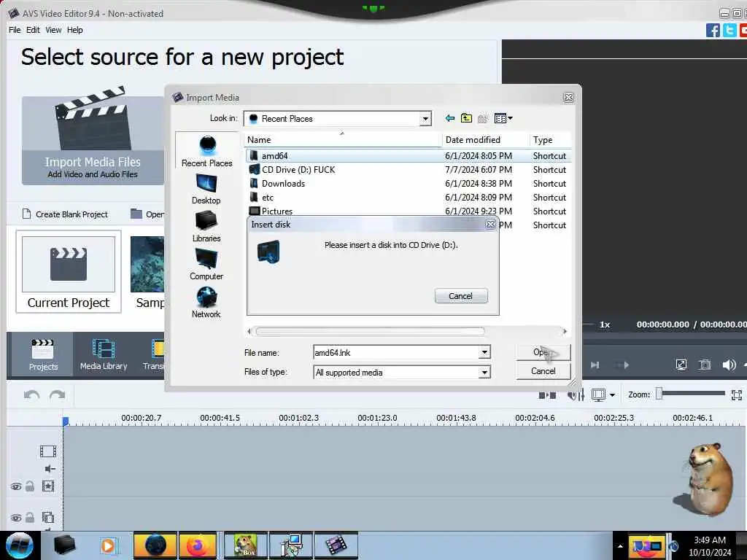Open the audio mixer icon
The width and height of the screenshot is (747, 560).
click(x=576, y=394)
